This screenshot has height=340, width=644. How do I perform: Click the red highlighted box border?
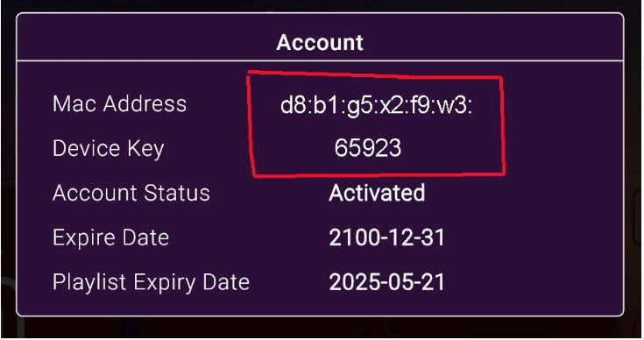coord(502,124)
